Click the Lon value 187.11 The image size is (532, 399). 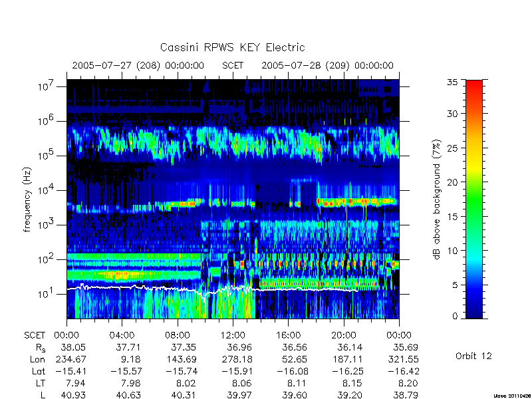pyautogui.click(x=347, y=359)
